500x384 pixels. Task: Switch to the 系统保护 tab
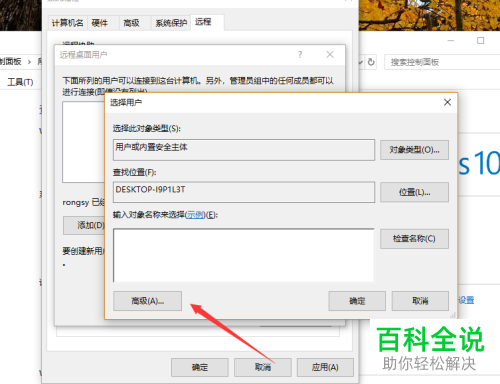[171, 23]
